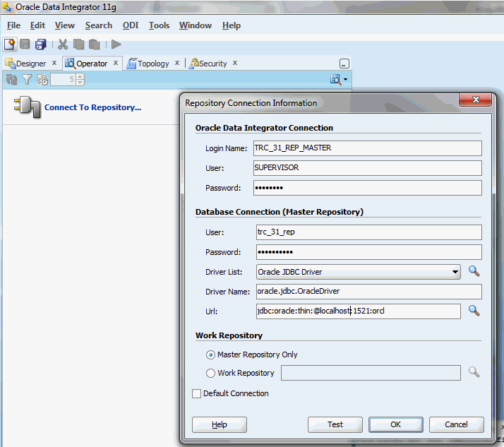The height and width of the screenshot is (447, 504).
Task: Close the Security tab with its x
Action: (235, 63)
